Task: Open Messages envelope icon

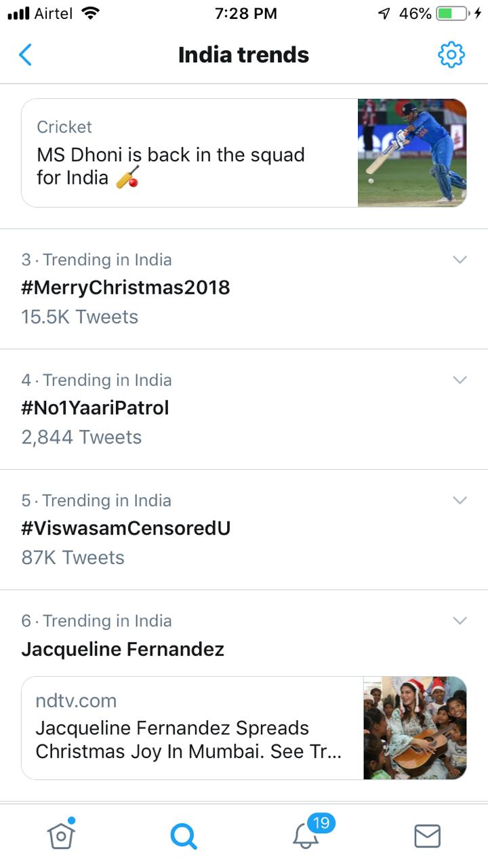Action: click(427, 836)
